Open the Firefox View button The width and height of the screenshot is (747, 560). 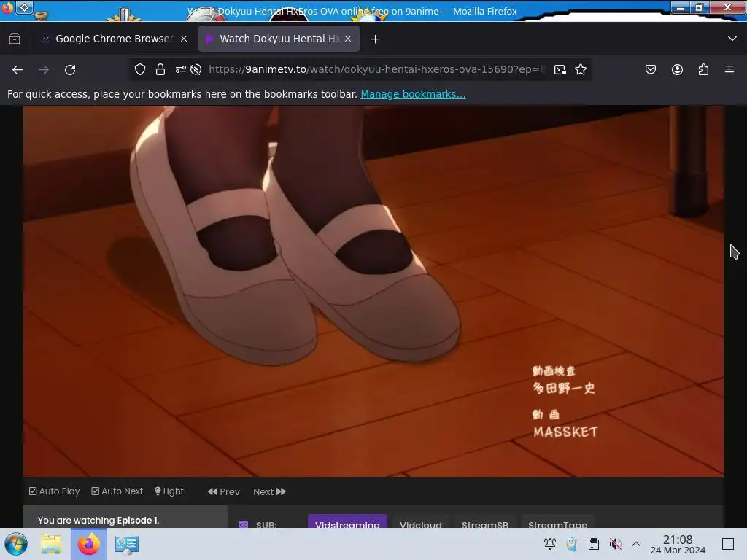pyautogui.click(x=15, y=39)
